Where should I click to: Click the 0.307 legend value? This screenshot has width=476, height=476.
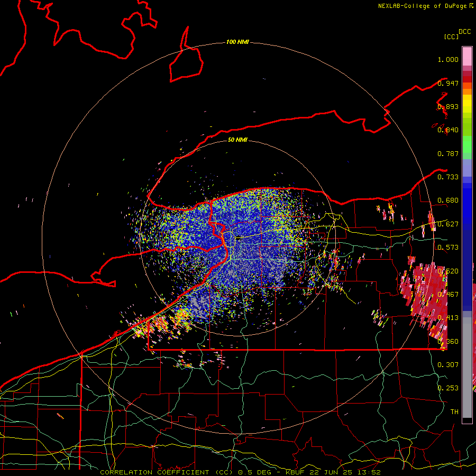[448, 364]
